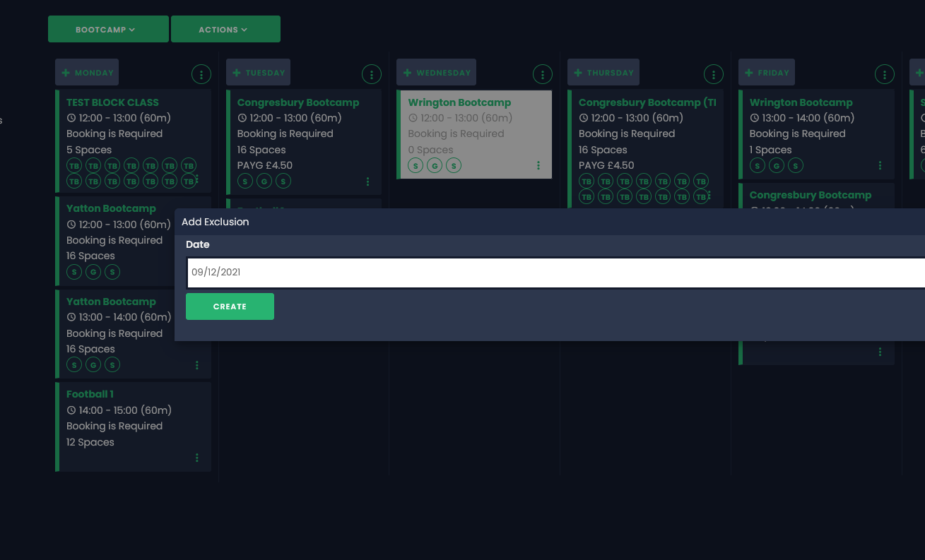
Task: Expand the Bootcamp dropdown
Action: [108, 30]
